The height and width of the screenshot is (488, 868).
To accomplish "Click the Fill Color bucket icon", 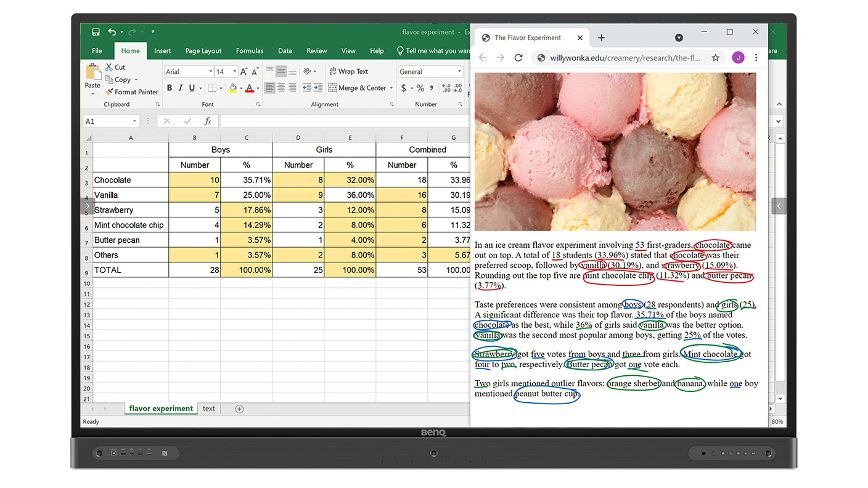I will [232, 87].
